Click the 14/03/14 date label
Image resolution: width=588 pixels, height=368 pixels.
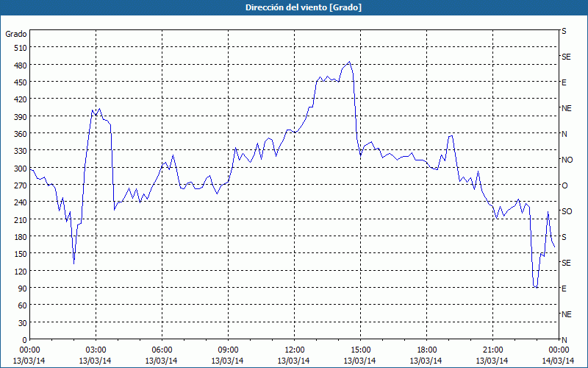[559, 361]
